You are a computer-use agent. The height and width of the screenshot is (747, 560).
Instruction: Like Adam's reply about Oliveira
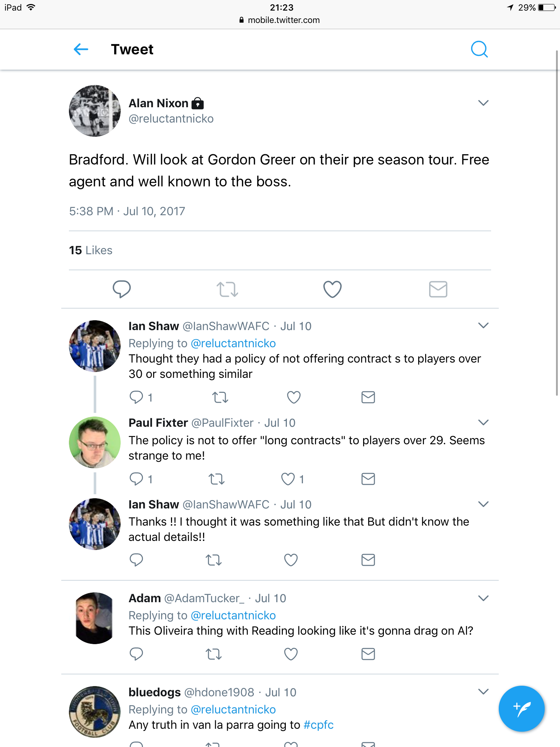[x=291, y=654]
